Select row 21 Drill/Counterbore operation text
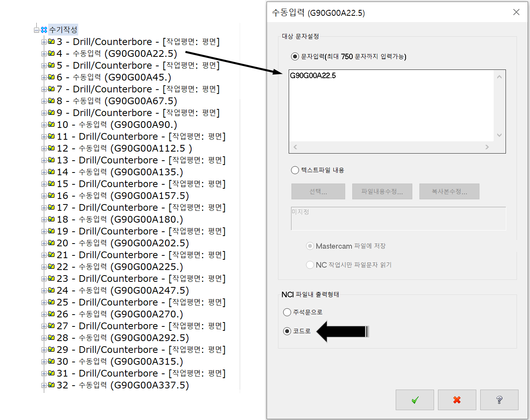 click(x=141, y=255)
